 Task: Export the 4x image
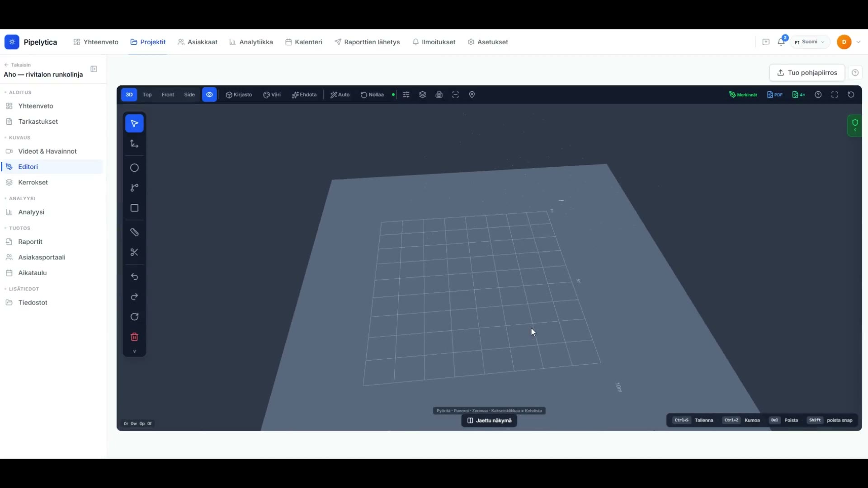[x=799, y=95]
